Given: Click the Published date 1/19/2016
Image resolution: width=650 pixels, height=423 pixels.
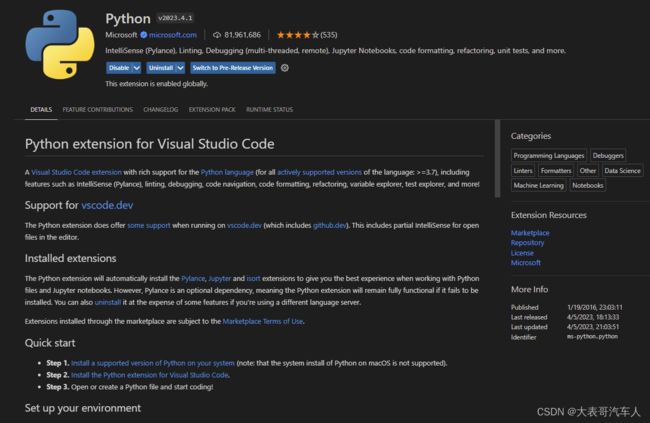Looking at the screenshot, I should 595,307.
